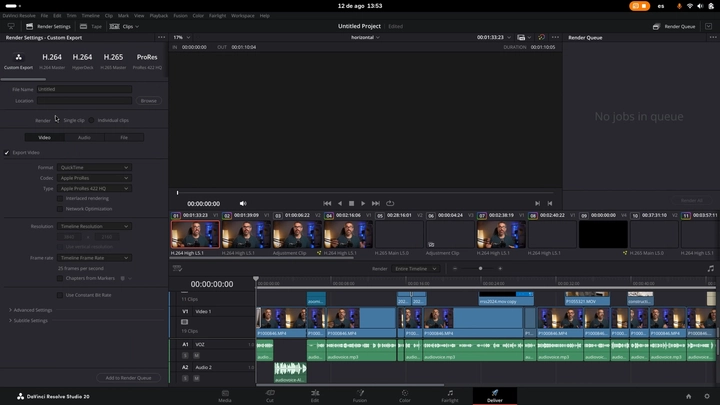The width and height of the screenshot is (720, 405).
Task: Switch to the Audio settings tab
Action: (84, 137)
